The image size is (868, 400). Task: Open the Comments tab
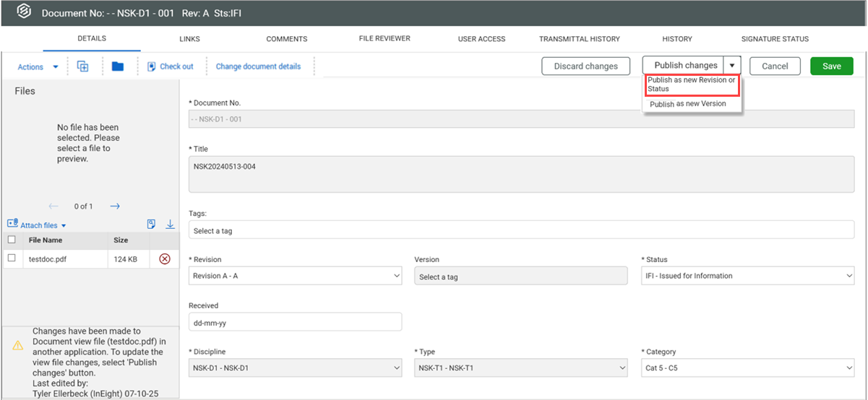(287, 39)
